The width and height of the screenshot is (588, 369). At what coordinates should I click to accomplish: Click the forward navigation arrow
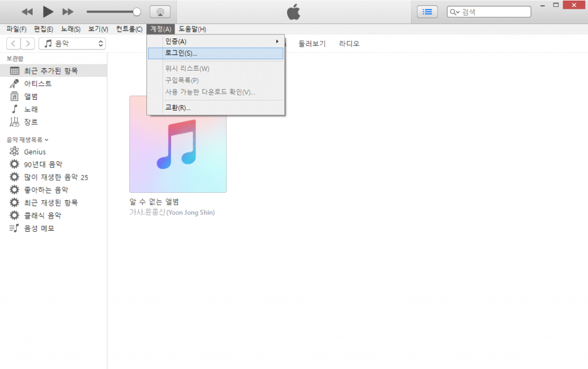28,44
